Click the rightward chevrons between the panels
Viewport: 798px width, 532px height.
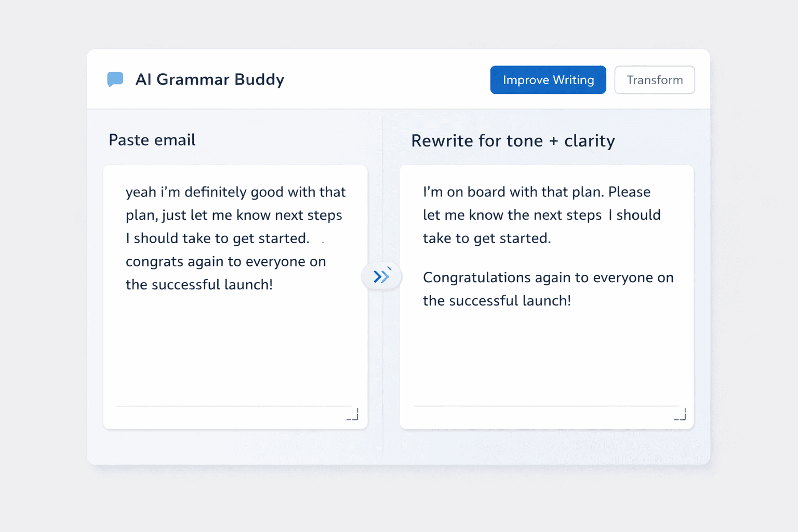click(x=382, y=276)
